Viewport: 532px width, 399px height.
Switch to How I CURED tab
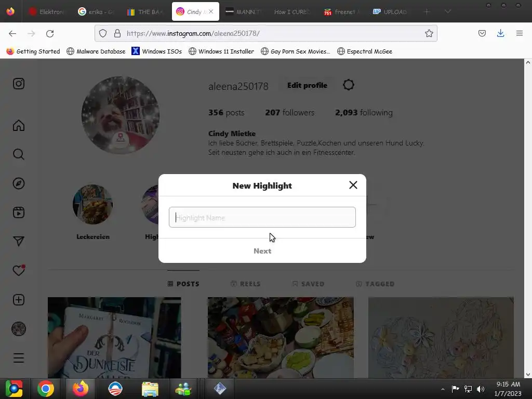click(292, 11)
